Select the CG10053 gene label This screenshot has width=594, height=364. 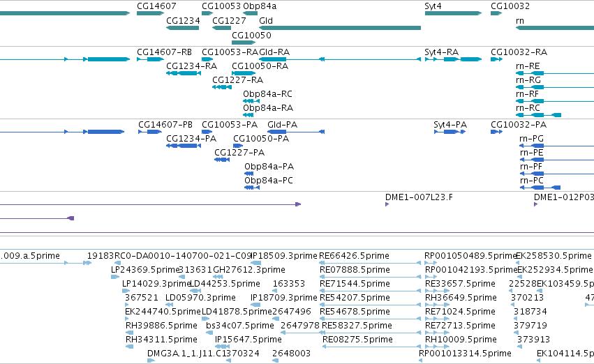(221, 6)
